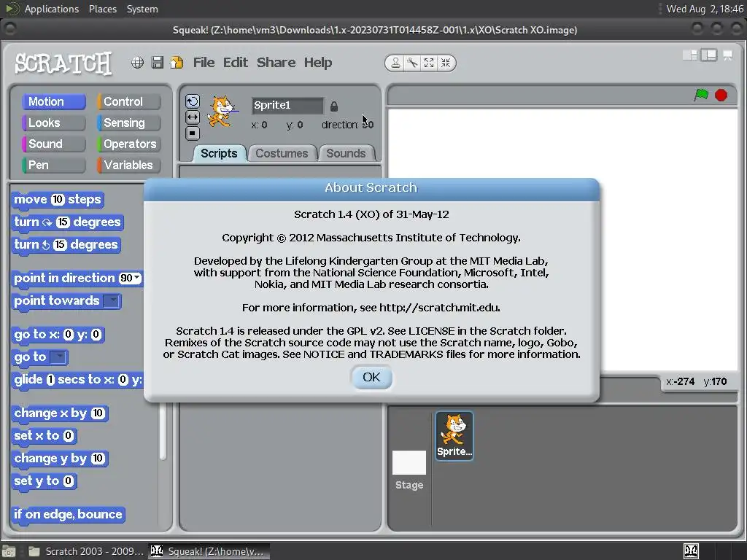
Task: Select the grow sprite tool
Action: pyautogui.click(x=429, y=63)
